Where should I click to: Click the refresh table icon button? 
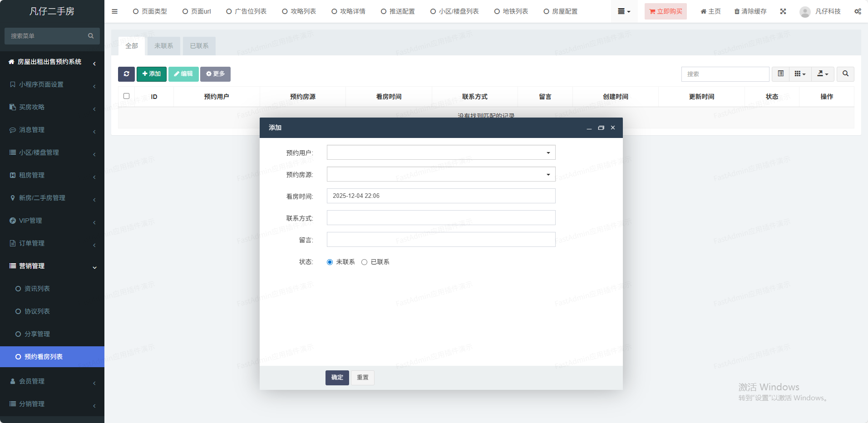tap(126, 74)
